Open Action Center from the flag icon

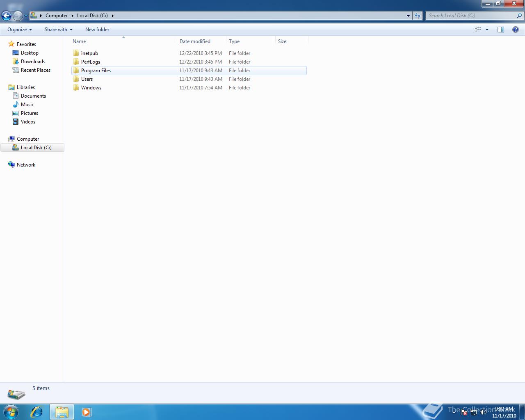click(464, 412)
